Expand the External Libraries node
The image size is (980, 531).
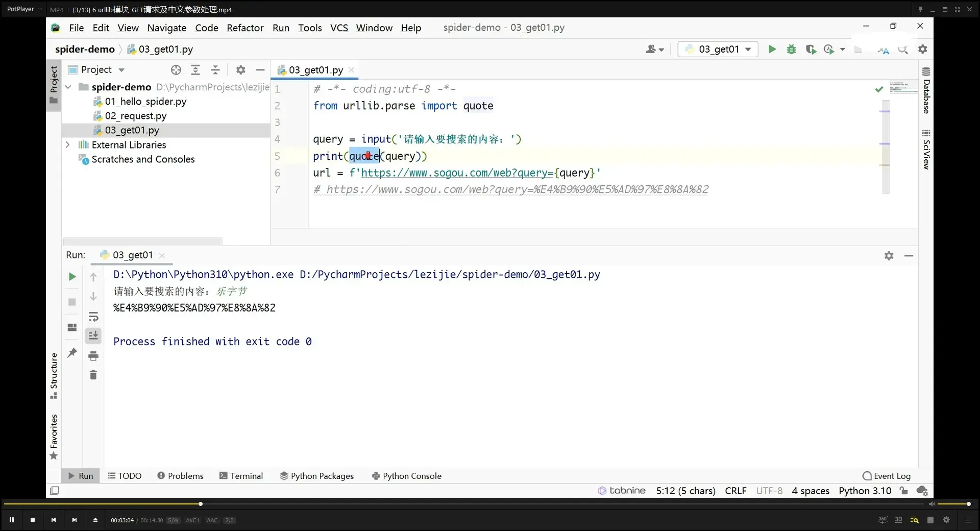[68, 145]
